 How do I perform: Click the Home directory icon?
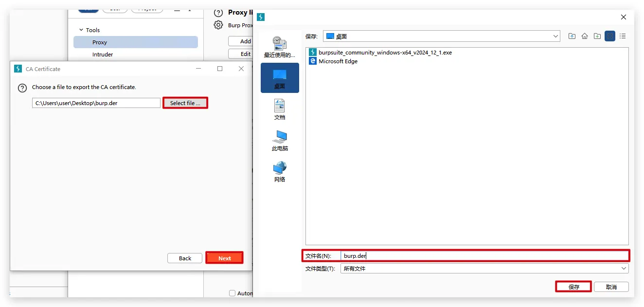(585, 36)
